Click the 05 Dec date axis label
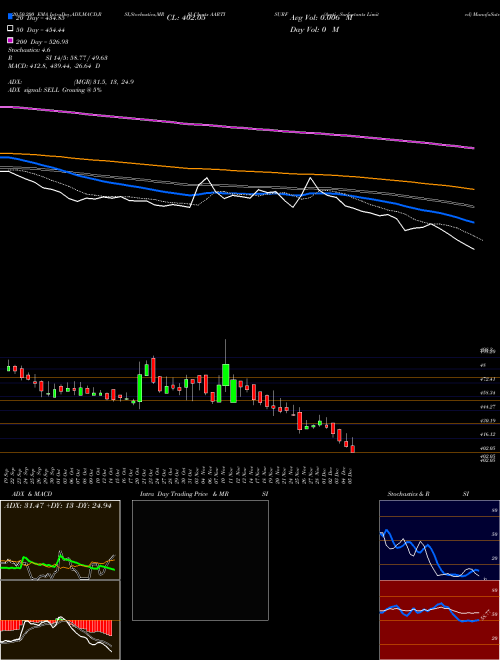The width and height of the screenshot is (500, 660). [x=351, y=474]
